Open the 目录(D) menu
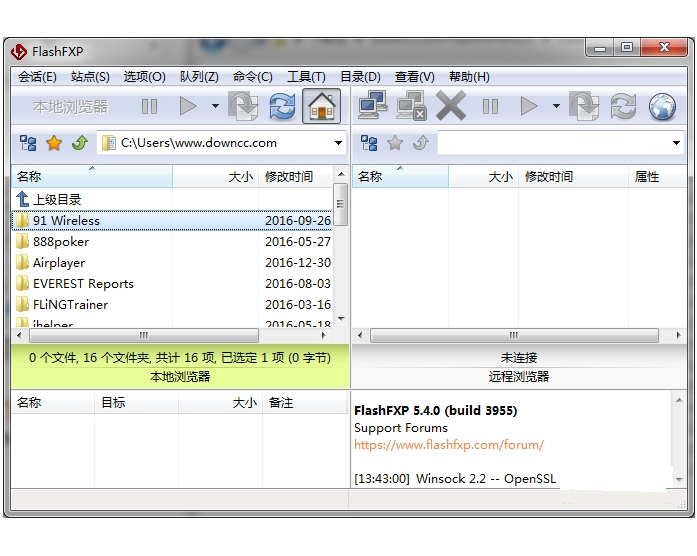Image resolution: width=697 pixels, height=556 pixels. point(360,77)
